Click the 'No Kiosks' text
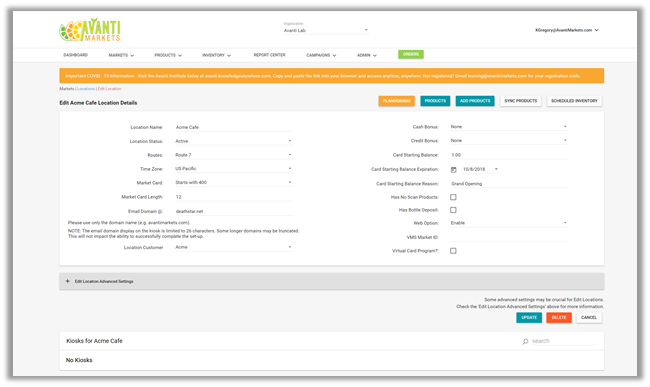Image resolution: width=650 pixels, height=387 pixels. (79, 360)
